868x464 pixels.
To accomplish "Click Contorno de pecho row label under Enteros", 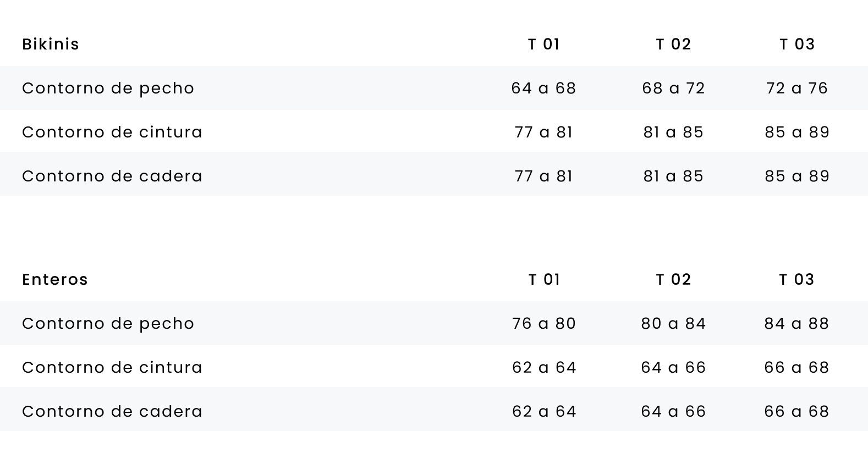I will (108, 323).
